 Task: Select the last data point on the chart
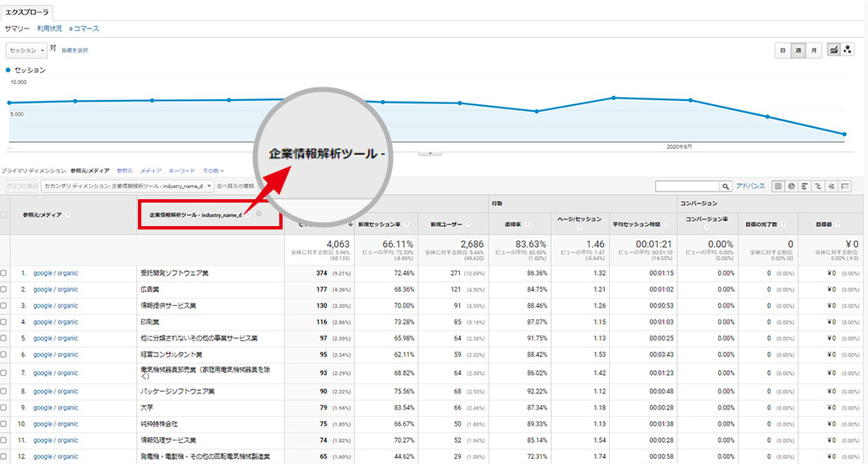(x=844, y=134)
